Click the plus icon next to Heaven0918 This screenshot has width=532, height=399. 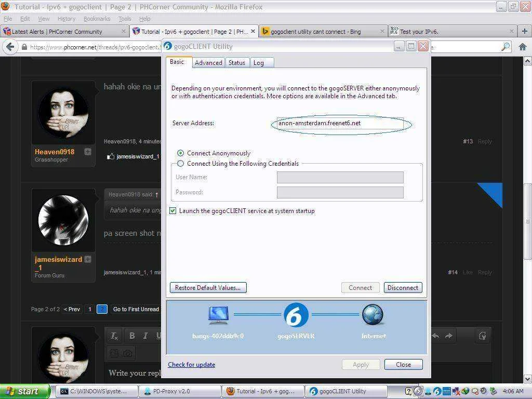click(87, 152)
